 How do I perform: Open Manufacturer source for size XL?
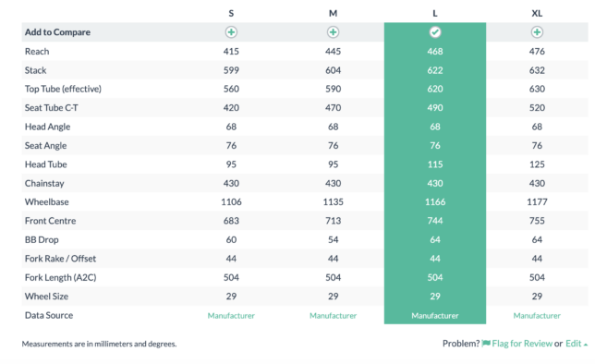tap(537, 316)
